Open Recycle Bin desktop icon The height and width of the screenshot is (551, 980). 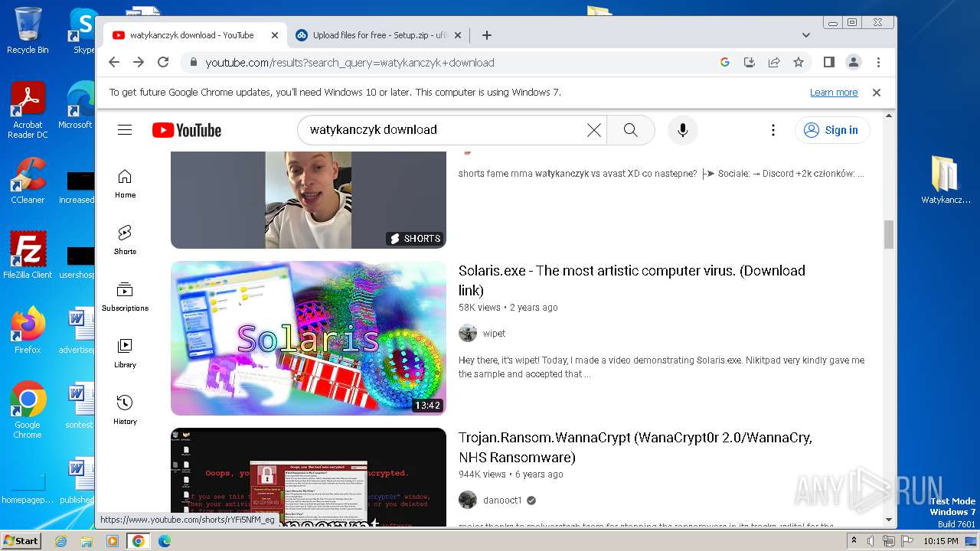click(28, 31)
